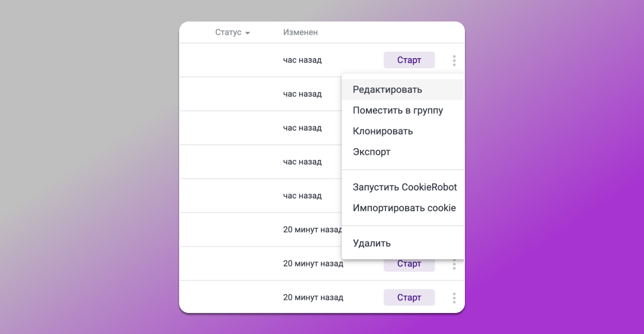Select Запустить CookieRobot menu option
644x334 pixels.
click(404, 187)
